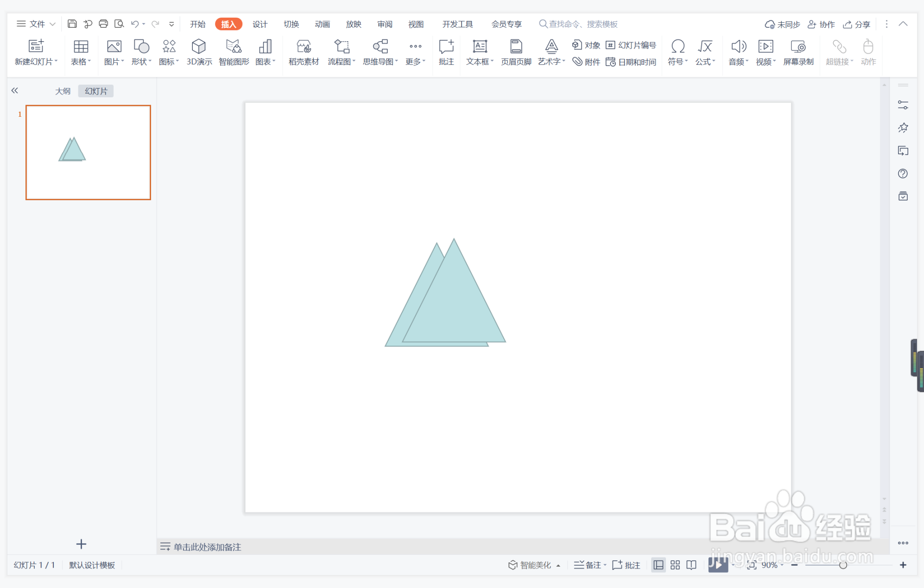Click the 分享 share button
The image size is (924, 588).
click(x=856, y=24)
